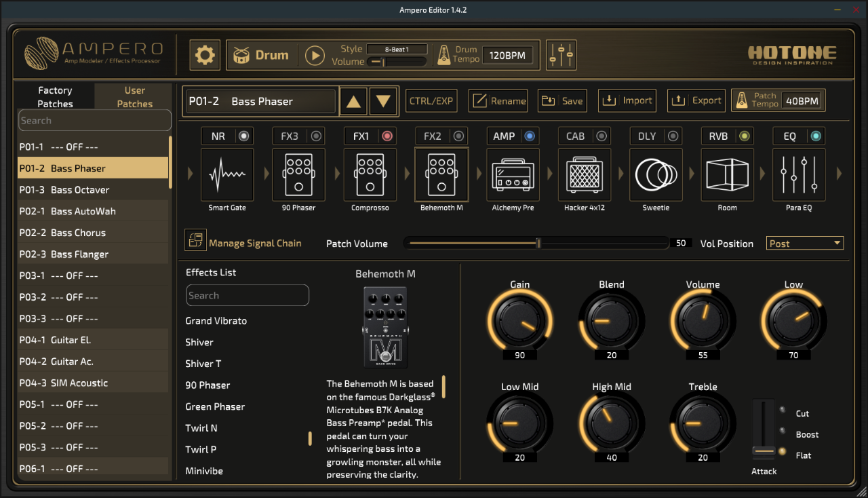Choose Green Phaser from Effects List

pos(215,406)
